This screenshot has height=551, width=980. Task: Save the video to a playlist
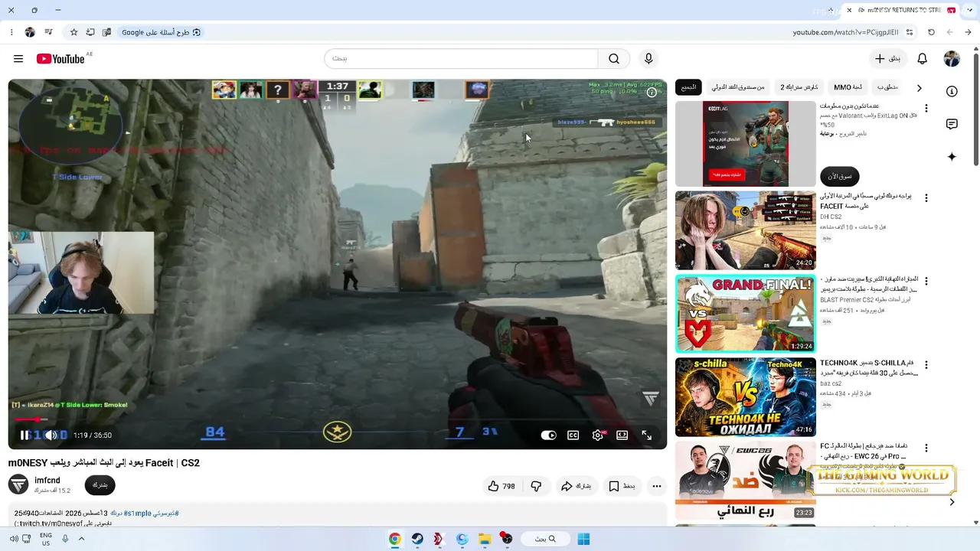622,486
